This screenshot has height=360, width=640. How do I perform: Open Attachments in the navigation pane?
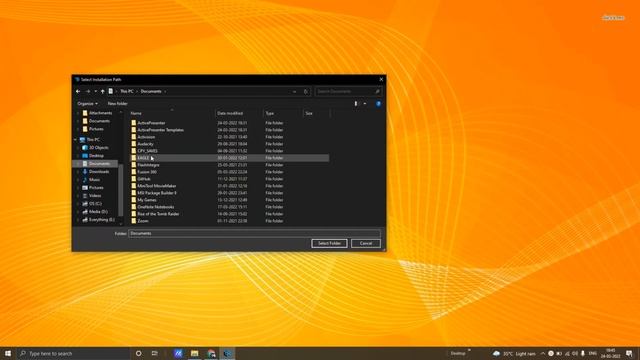[x=100, y=113]
